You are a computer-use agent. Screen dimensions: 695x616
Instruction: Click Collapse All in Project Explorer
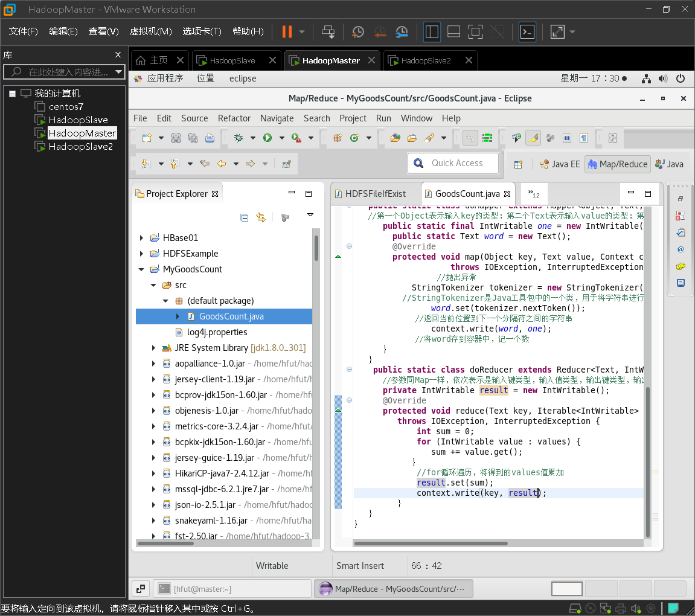point(244,217)
